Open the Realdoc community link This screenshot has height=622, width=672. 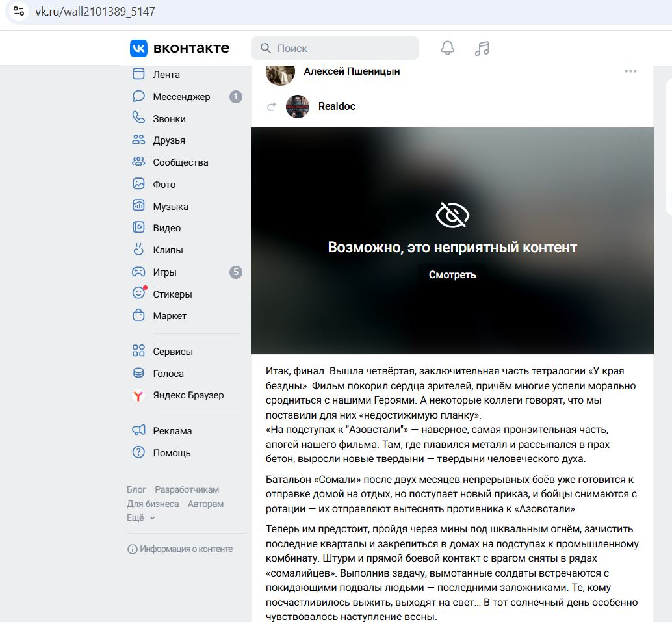(337, 107)
